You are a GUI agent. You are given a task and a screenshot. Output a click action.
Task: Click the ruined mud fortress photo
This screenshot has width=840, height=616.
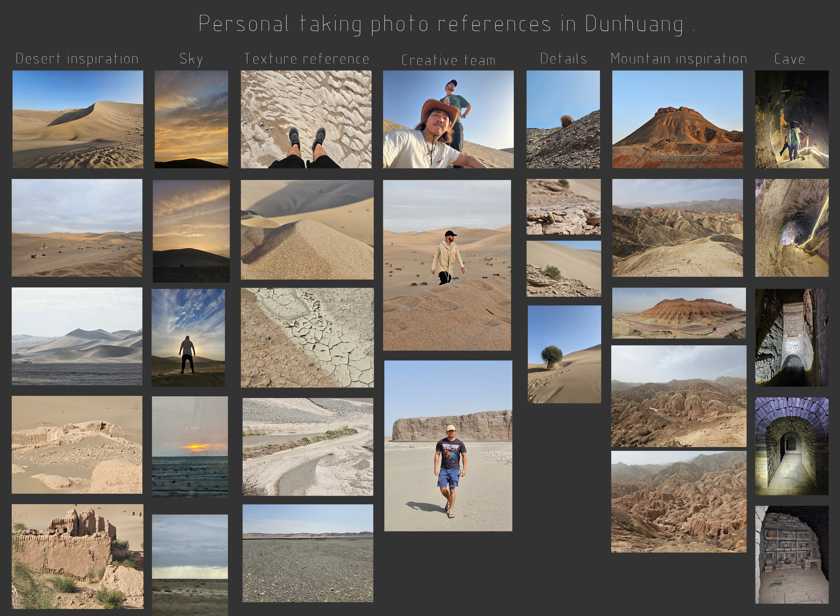pos(77,556)
